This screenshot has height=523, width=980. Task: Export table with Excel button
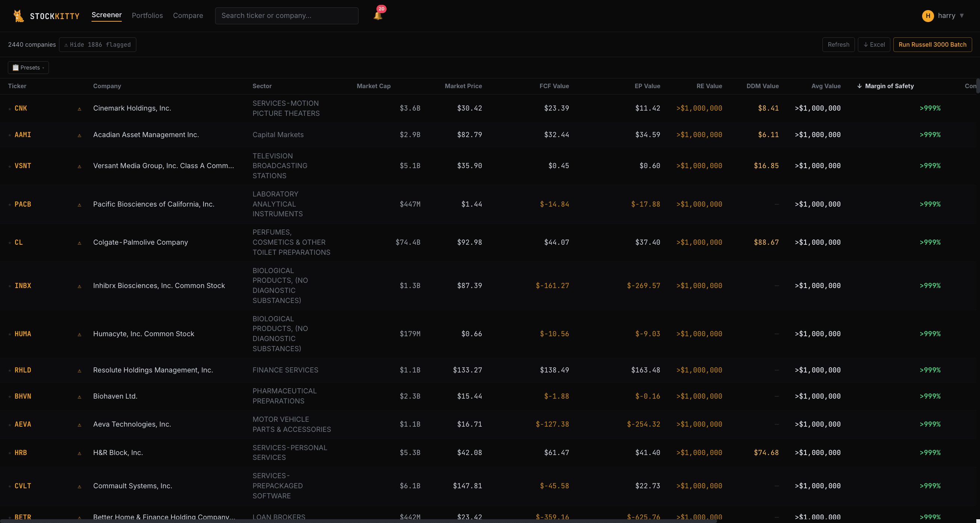click(874, 44)
